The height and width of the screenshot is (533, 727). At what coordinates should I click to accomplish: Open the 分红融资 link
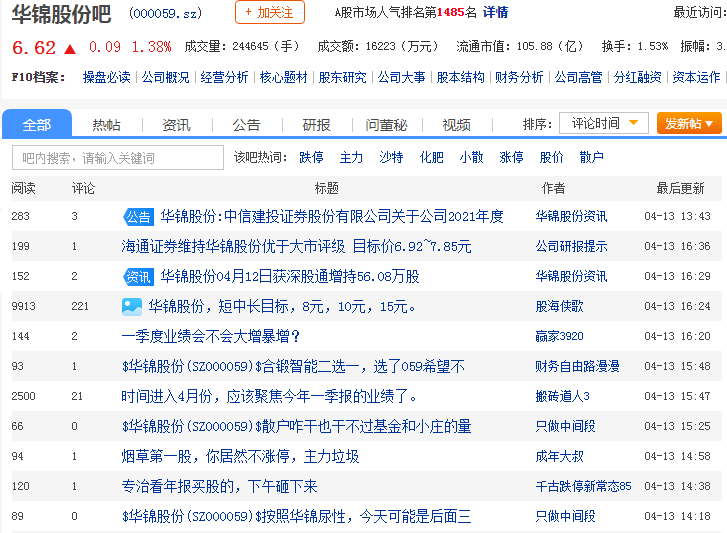pos(638,77)
